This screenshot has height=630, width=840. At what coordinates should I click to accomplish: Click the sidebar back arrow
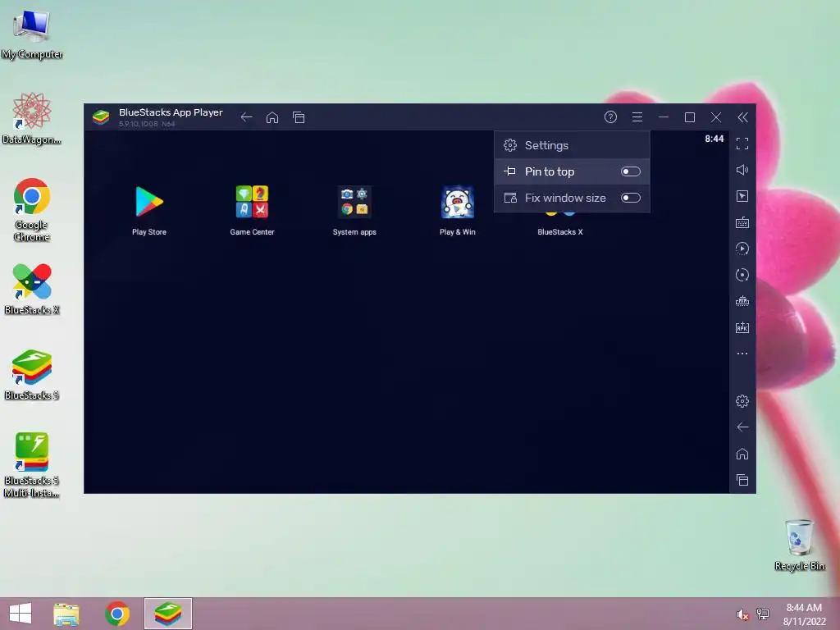point(742,427)
